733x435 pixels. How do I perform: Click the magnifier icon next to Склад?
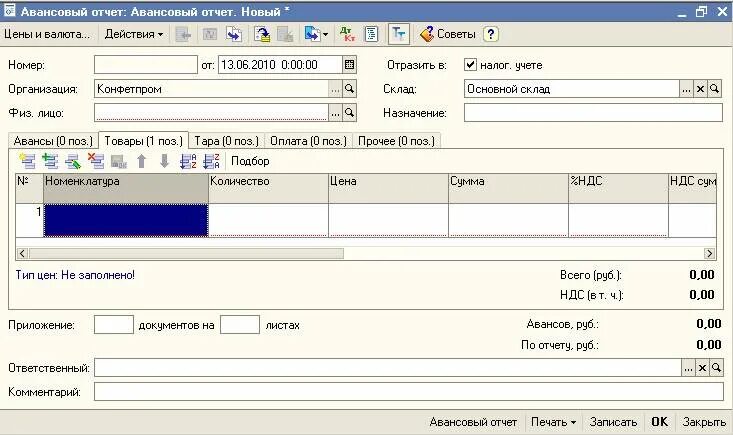coord(714,89)
